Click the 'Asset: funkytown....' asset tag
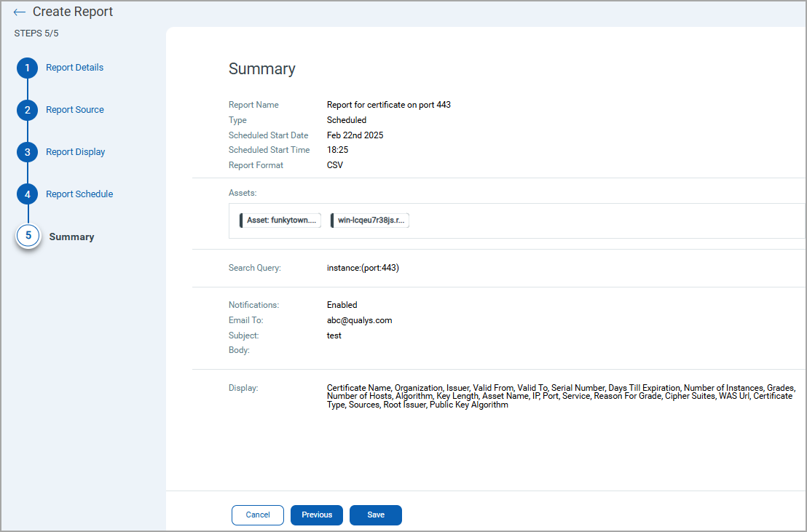 pos(280,221)
